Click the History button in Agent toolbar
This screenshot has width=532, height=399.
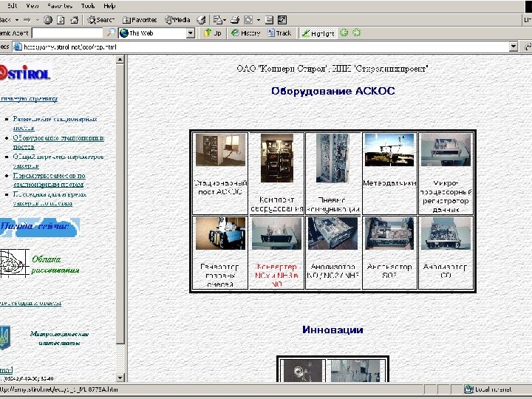point(245,33)
